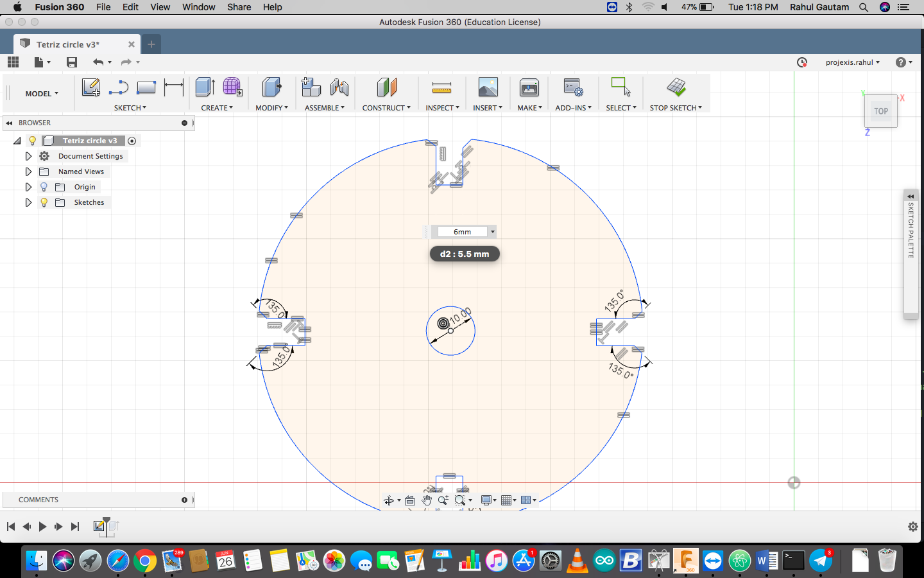
Task: Expand the Sketches tree node
Action: 28,202
